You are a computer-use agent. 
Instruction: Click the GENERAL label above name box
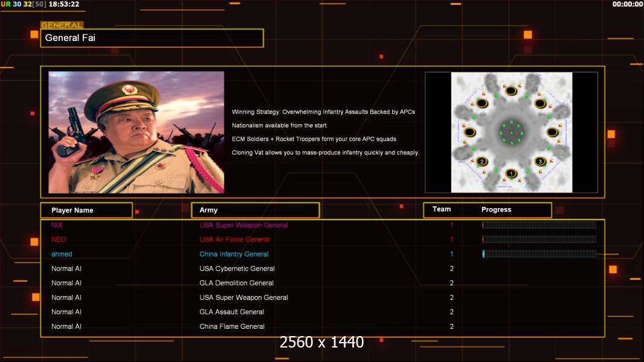pos(62,25)
